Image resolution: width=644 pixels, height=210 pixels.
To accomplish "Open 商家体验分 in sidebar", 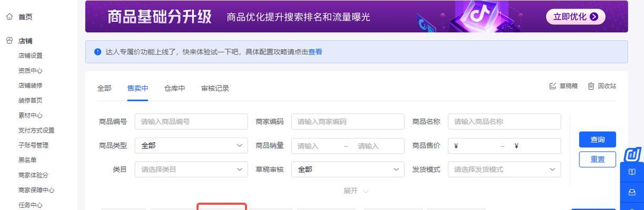I will (33, 175).
